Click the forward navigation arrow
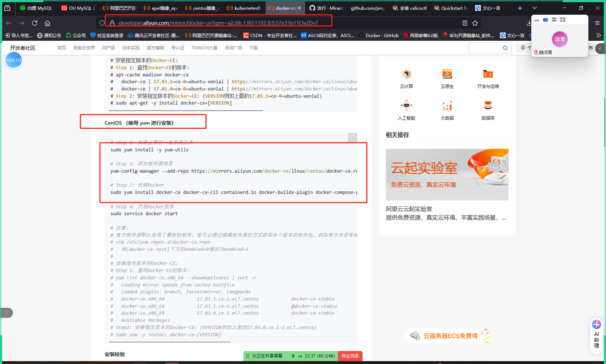The image size is (606, 364). coord(22,23)
